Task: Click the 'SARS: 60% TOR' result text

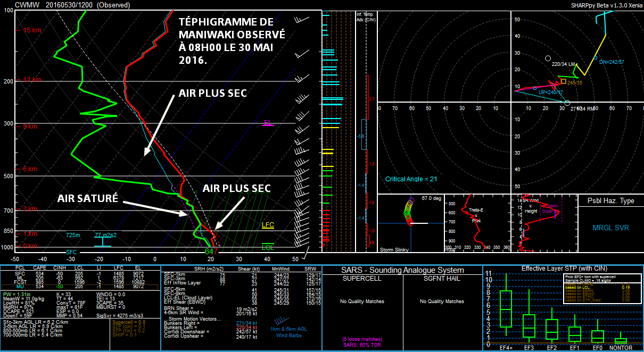Action: tap(362, 343)
